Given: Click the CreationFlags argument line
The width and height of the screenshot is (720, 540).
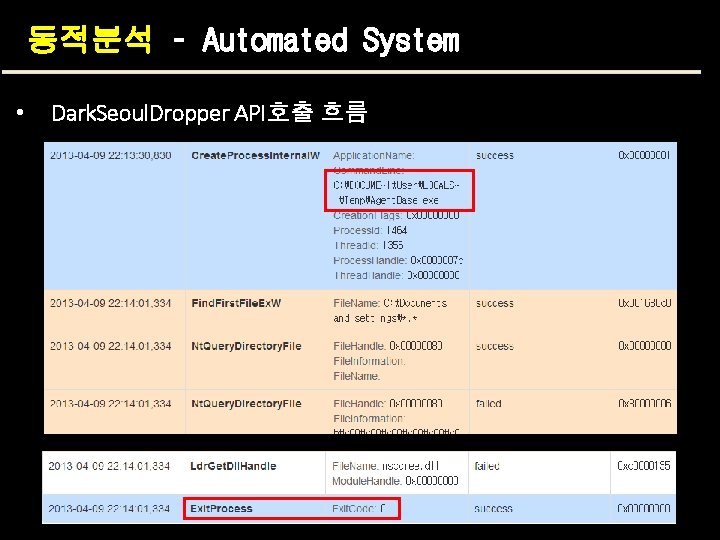Looking at the screenshot, I should point(396,215).
